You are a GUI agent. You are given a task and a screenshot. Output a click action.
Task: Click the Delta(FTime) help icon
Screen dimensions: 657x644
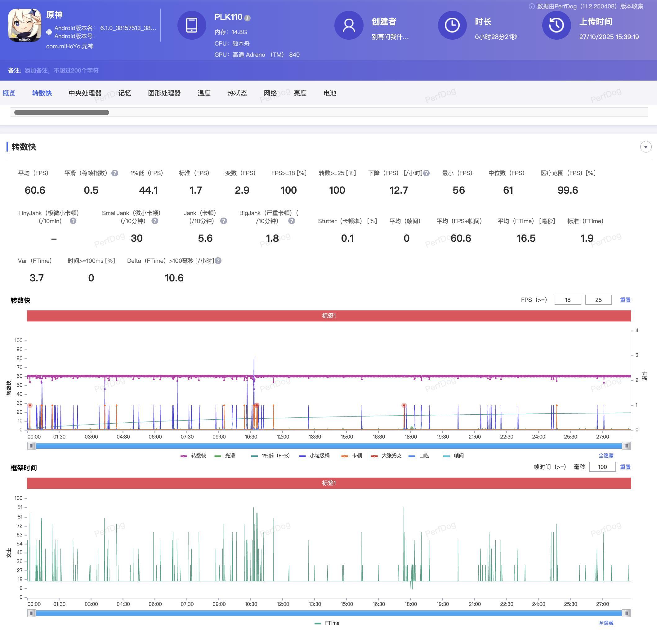[x=218, y=261]
